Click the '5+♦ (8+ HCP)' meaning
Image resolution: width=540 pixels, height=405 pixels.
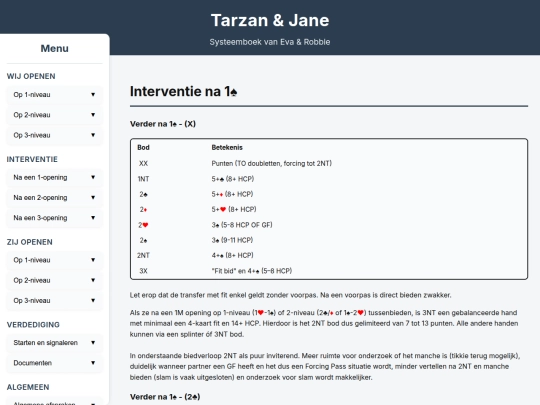[x=232, y=194]
